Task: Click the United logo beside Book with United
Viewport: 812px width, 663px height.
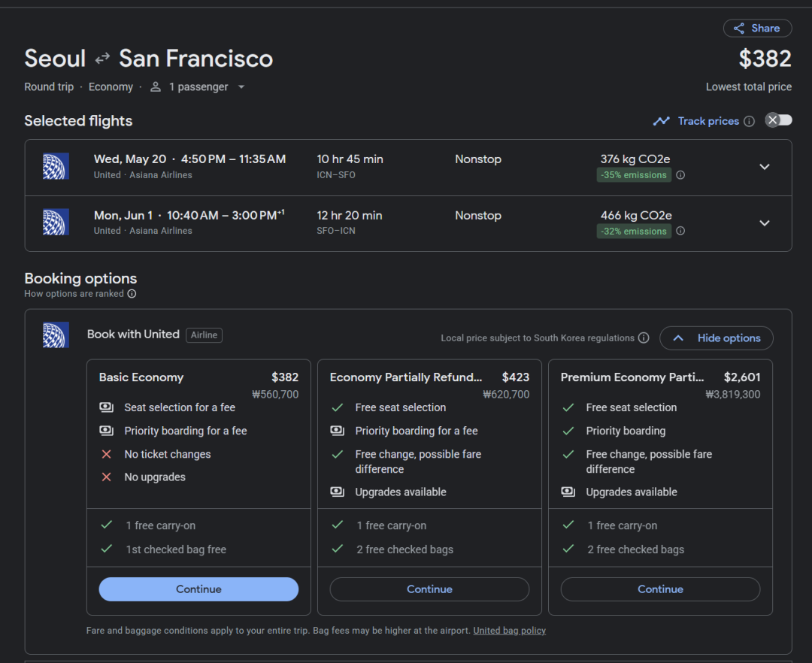Action: point(56,335)
